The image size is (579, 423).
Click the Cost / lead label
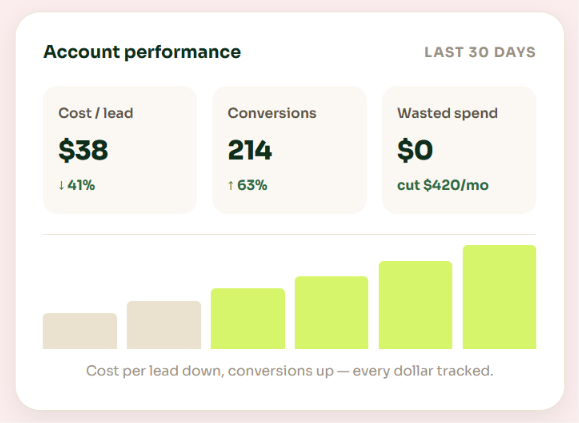pos(96,113)
